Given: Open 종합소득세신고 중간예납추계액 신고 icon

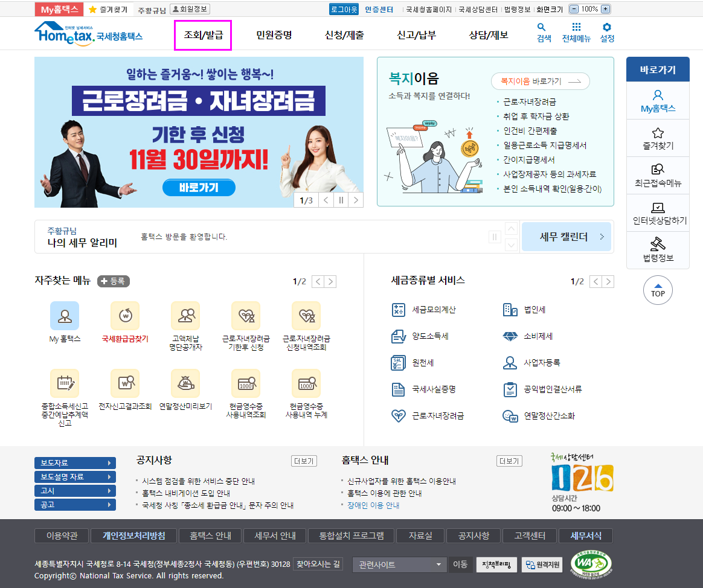Looking at the screenshot, I should 65,383.
